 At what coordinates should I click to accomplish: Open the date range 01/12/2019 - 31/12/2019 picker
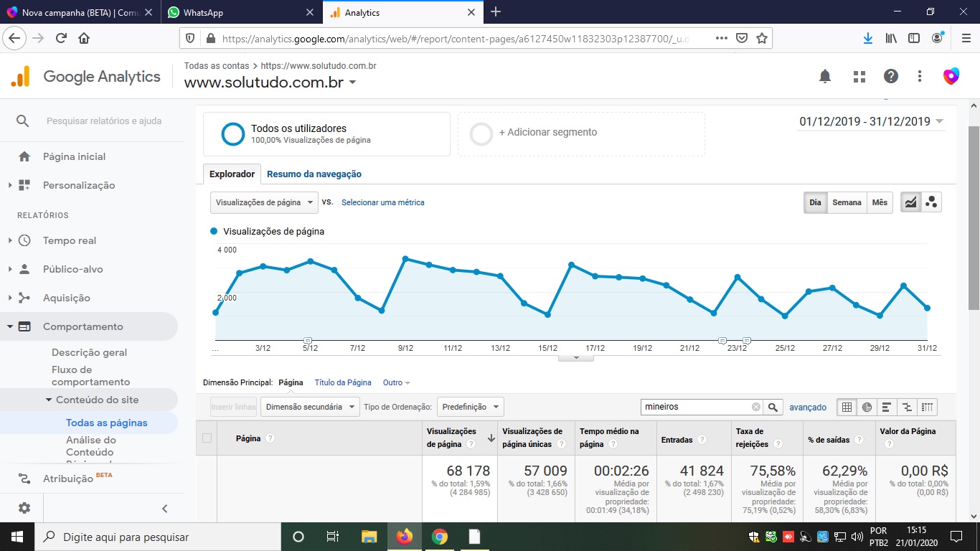coord(871,121)
